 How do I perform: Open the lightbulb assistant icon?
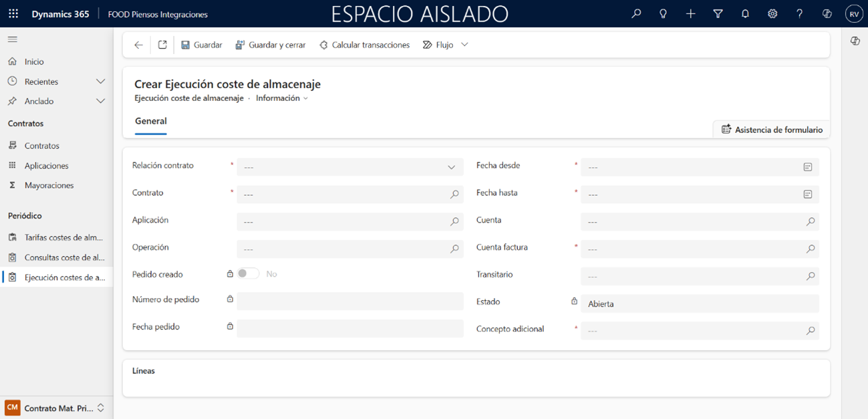pyautogui.click(x=663, y=14)
